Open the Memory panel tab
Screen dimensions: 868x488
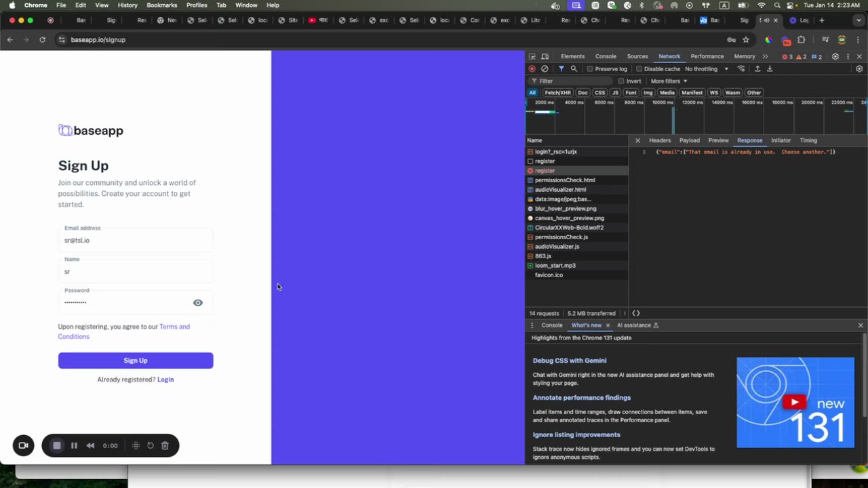pyautogui.click(x=745, y=56)
